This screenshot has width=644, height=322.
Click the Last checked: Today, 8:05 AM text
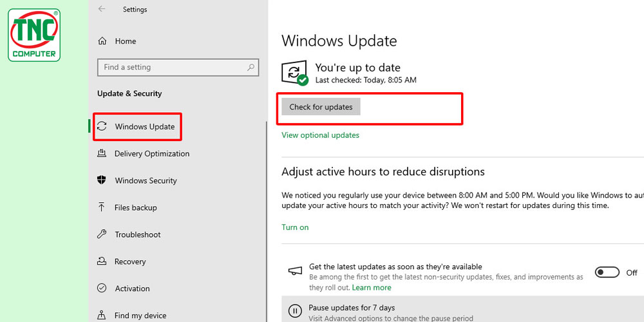coord(366,80)
